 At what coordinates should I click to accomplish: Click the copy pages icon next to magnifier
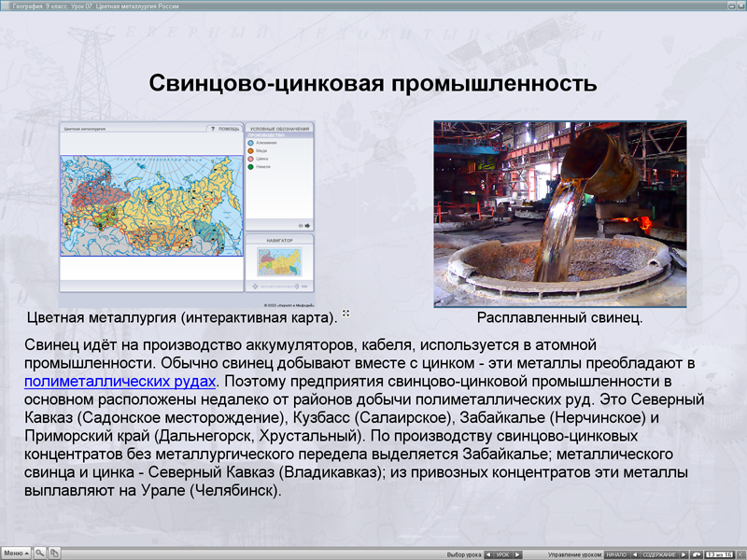tap(54, 552)
